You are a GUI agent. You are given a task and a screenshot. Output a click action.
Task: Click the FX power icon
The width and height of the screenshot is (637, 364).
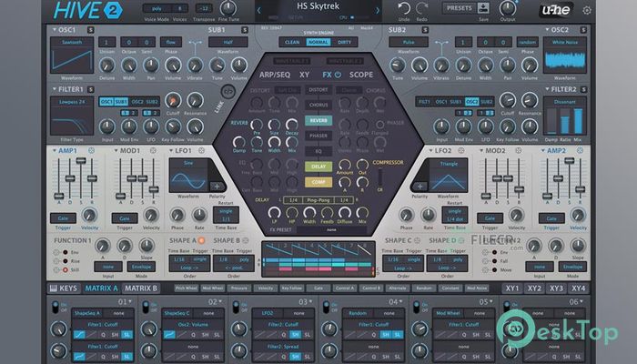(338, 75)
